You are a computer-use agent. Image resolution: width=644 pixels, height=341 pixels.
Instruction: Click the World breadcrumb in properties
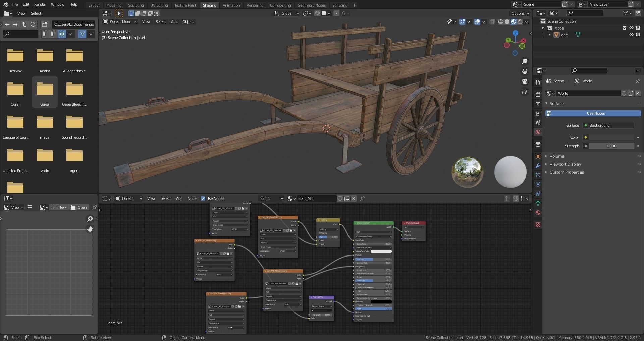[583, 81]
